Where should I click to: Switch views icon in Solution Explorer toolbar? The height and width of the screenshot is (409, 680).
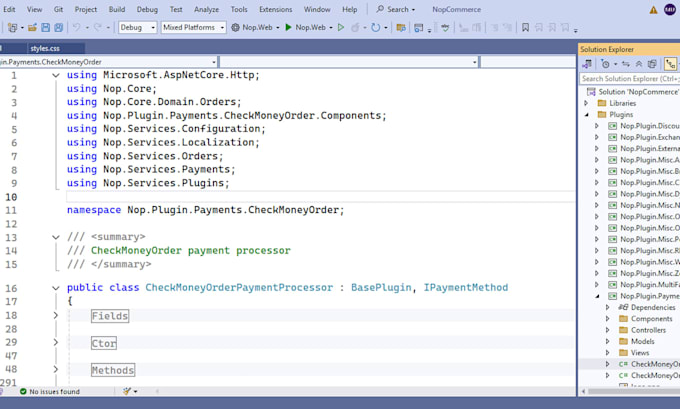tap(587, 64)
